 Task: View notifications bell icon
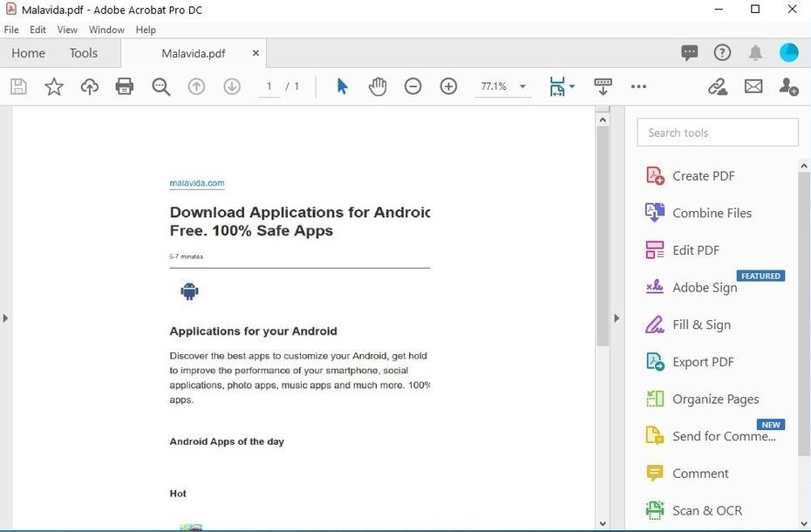(x=756, y=52)
